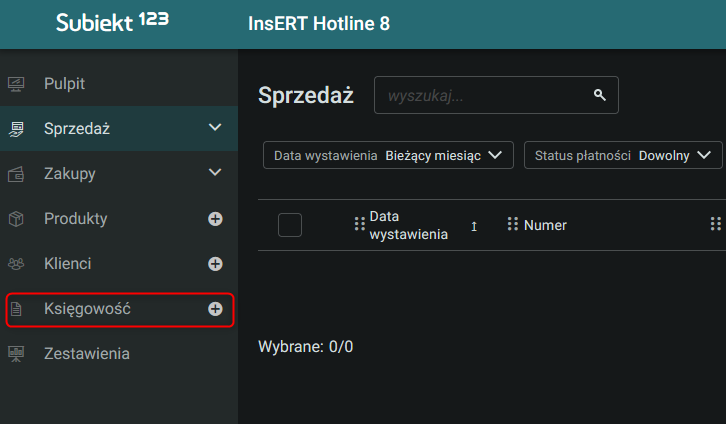The width and height of the screenshot is (726, 424).
Task: Add a new client with plus icon
Action: 215,263
